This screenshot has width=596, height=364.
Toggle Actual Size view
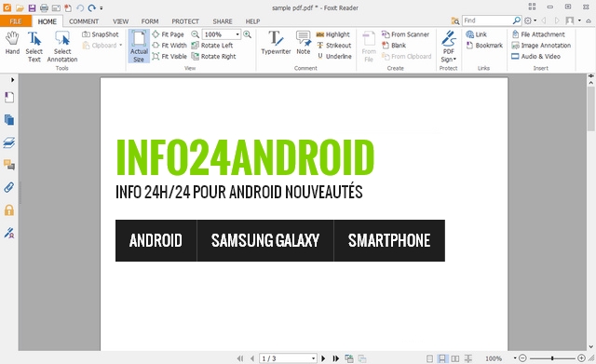pyautogui.click(x=139, y=47)
